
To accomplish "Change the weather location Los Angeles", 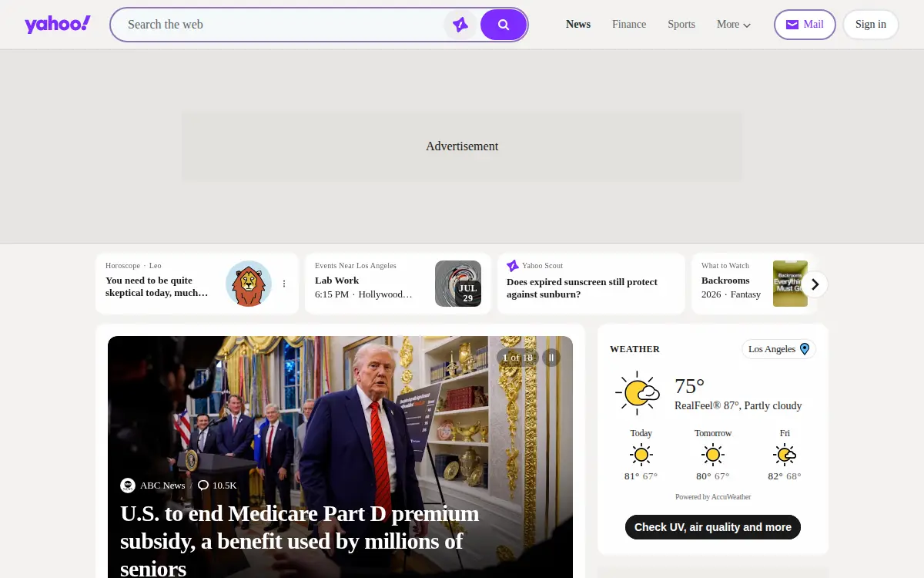I will pyautogui.click(x=778, y=349).
